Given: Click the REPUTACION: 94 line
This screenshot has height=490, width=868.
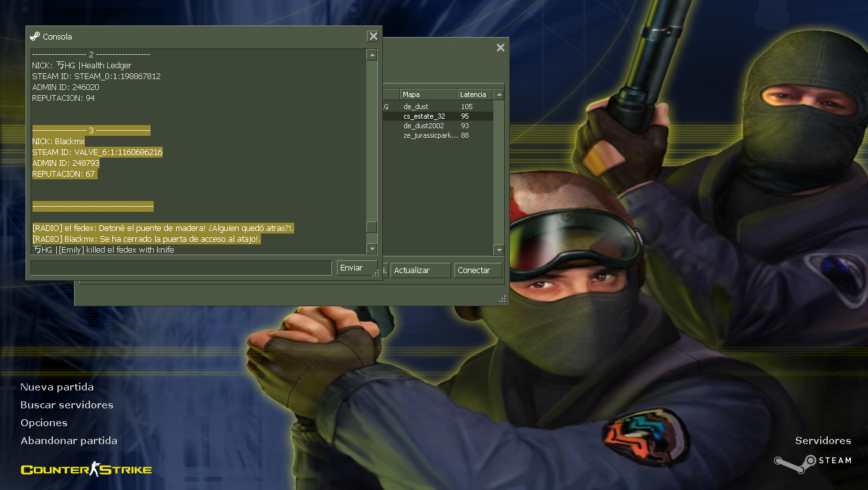Looking at the screenshot, I should (63, 98).
